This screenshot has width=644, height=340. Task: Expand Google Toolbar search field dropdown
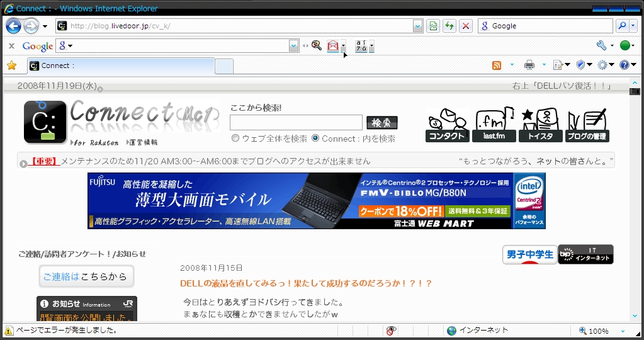click(293, 46)
